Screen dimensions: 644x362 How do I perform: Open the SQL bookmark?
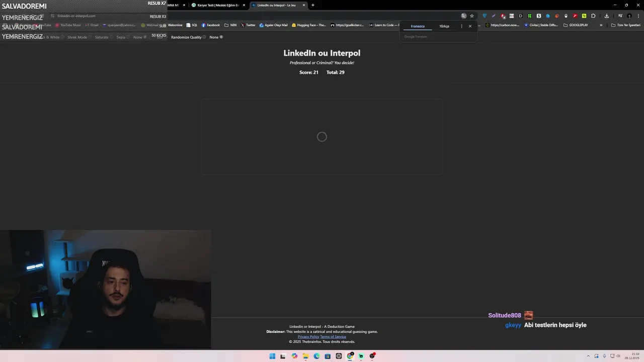[192, 25]
